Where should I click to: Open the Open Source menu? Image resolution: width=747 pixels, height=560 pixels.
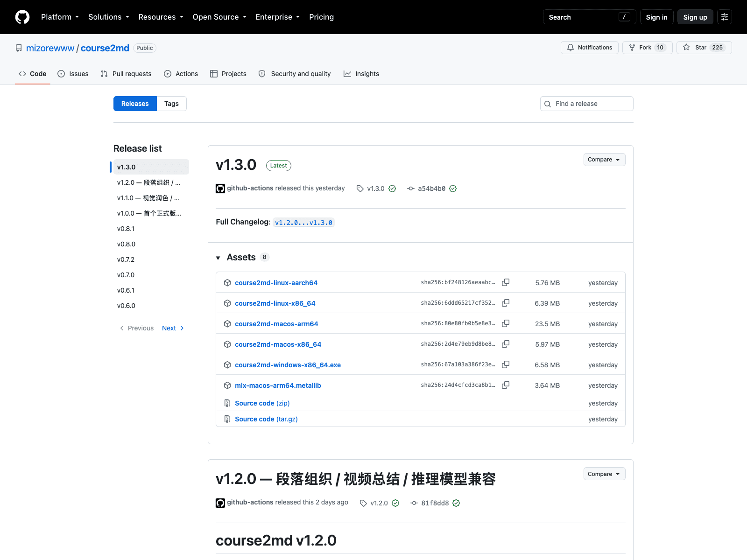tap(219, 17)
